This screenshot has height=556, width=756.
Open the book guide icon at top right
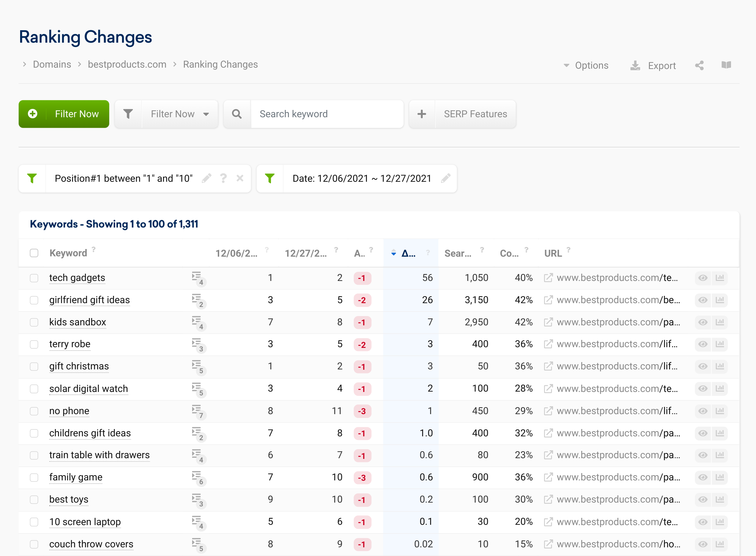(726, 65)
